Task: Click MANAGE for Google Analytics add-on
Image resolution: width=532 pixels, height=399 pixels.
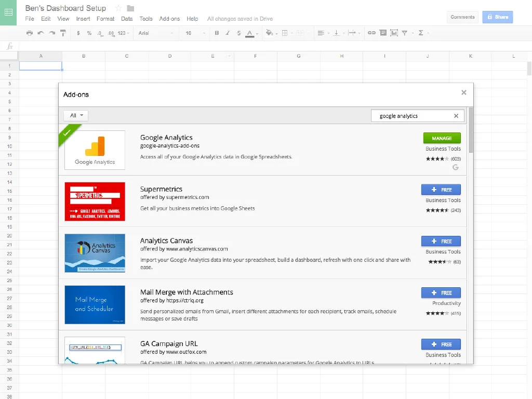Action: point(442,138)
